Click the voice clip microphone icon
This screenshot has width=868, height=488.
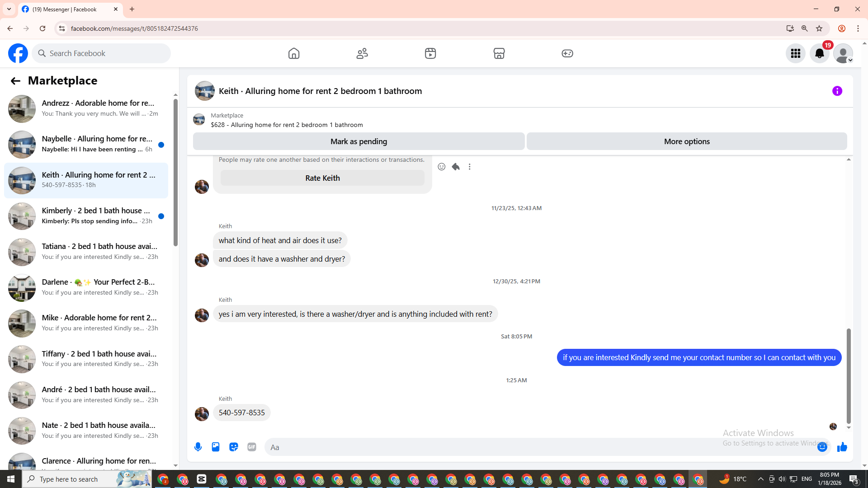coord(198,447)
